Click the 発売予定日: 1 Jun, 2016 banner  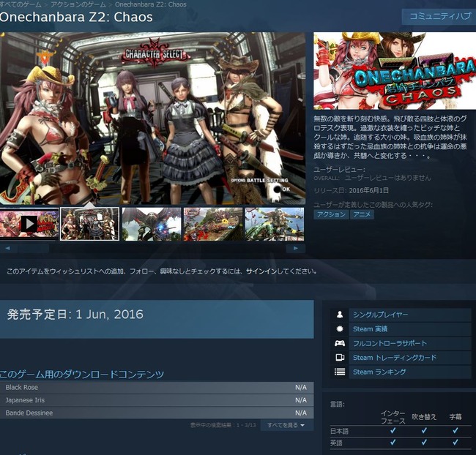click(x=157, y=319)
